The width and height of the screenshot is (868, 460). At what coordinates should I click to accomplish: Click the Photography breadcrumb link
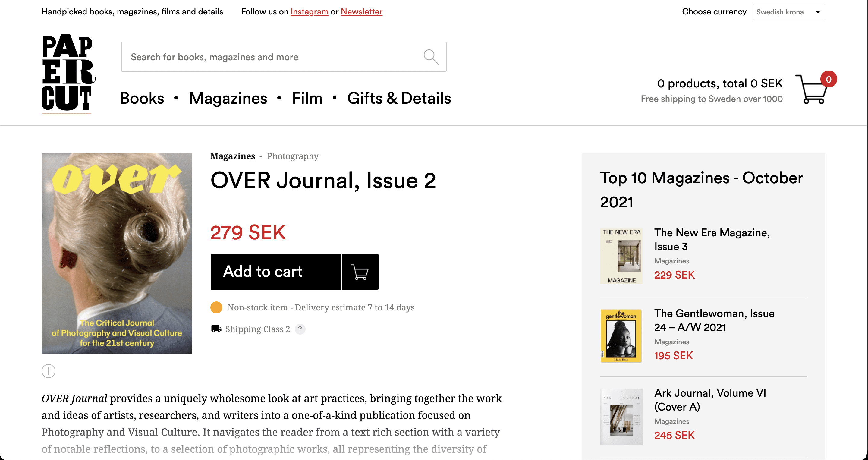[292, 156]
